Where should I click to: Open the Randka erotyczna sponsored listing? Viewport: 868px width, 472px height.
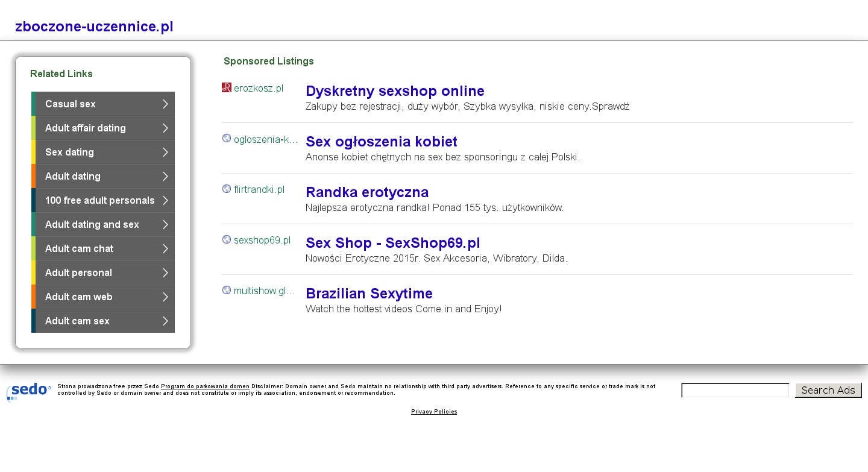coord(366,192)
